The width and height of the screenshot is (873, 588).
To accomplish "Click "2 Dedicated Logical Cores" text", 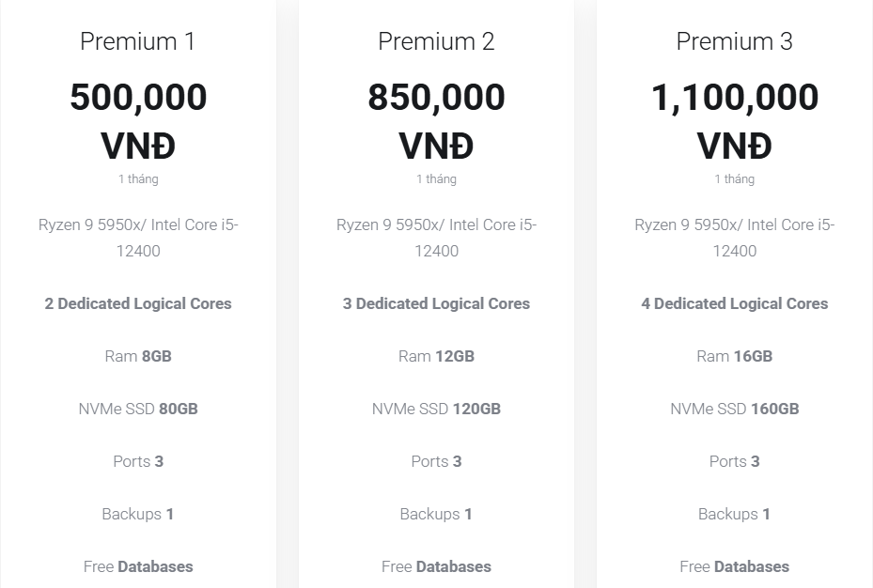I will pos(138,303).
